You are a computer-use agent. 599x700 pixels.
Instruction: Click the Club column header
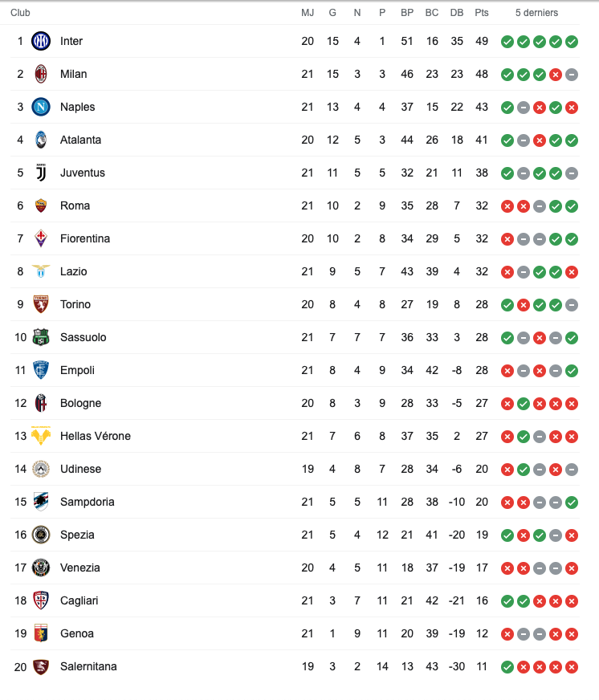tap(20, 13)
